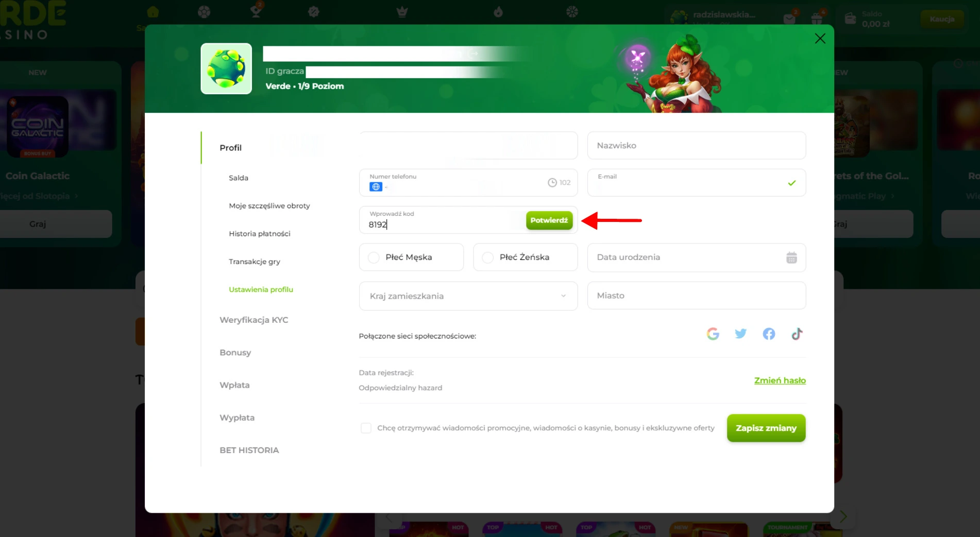Click the wallet icon beside Saldo
The height and width of the screenshot is (537, 980).
point(850,19)
